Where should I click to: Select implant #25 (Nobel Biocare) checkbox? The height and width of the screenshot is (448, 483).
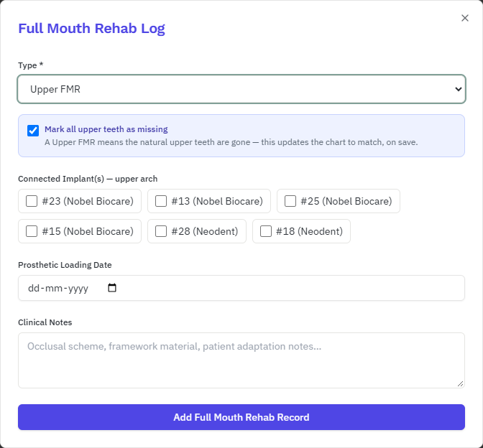click(290, 201)
